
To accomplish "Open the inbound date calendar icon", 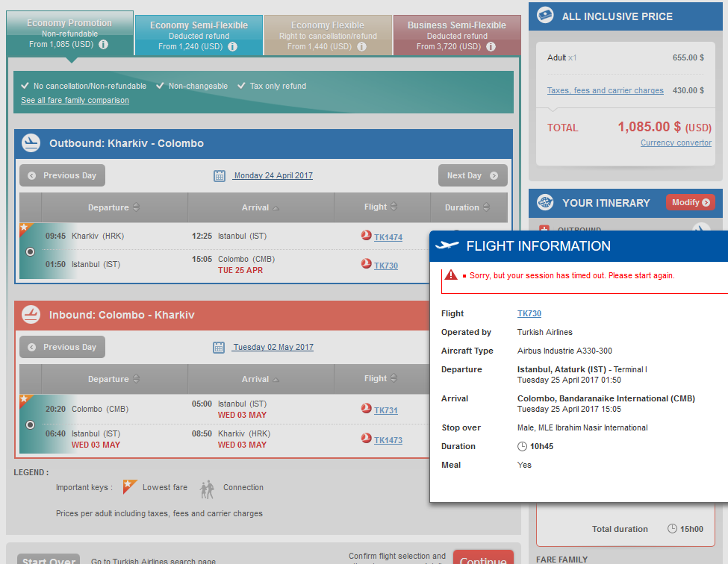I will point(219,348).
